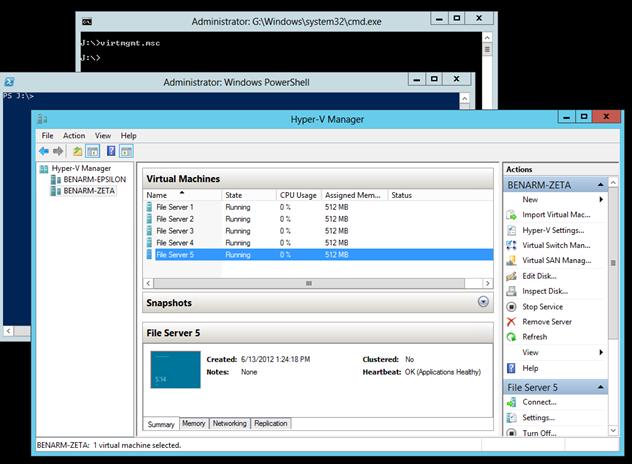Click Hyper-V Settings action link
632x464 pixels.
click(x=553, y=230)
